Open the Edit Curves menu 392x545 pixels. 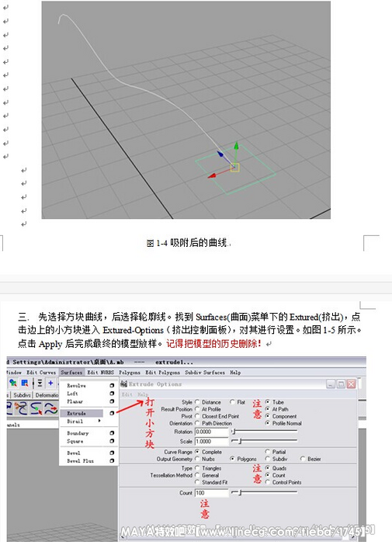click(41, 372)
